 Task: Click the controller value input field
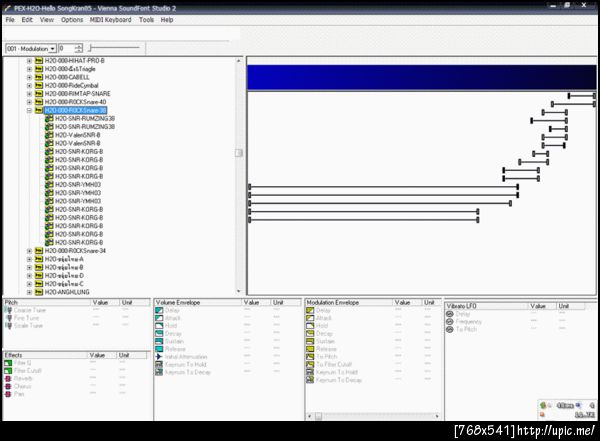coord(67,49)
